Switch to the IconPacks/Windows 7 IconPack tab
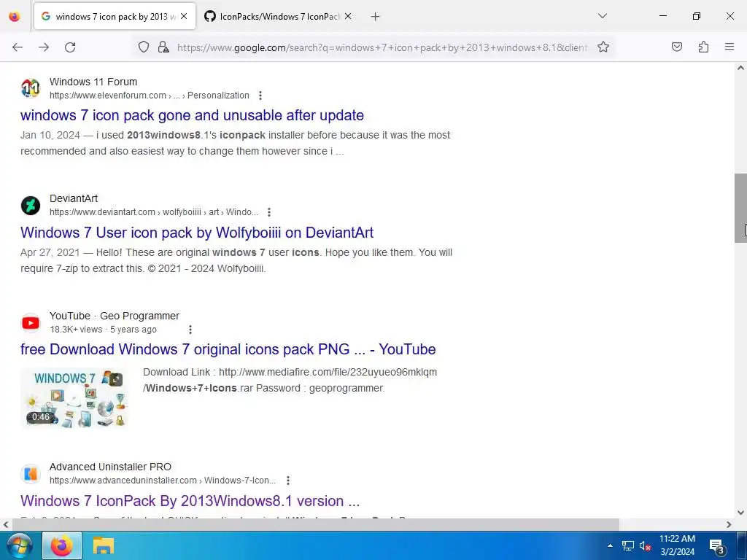This screenshot has height=560, width=747. 279,17
